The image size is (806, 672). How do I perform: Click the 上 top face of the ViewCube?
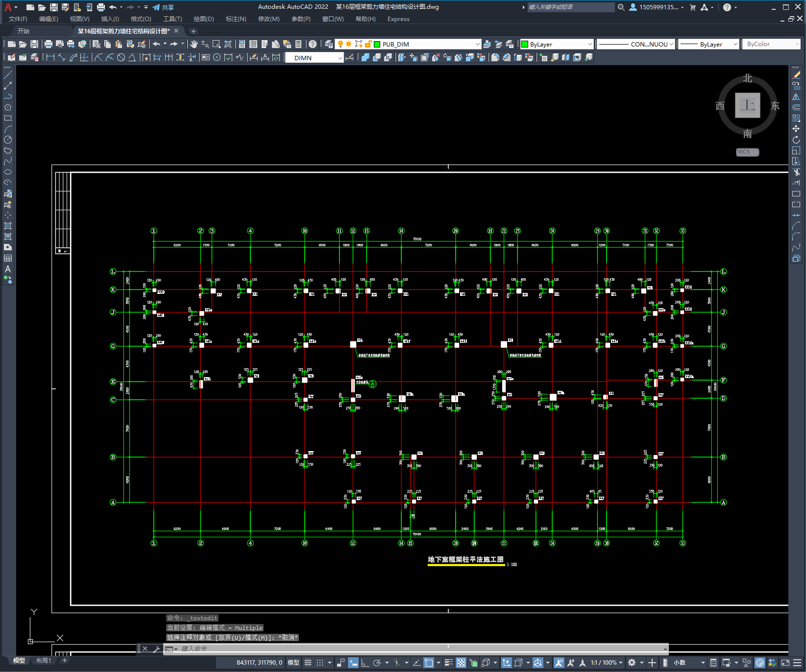pos(748,105)
